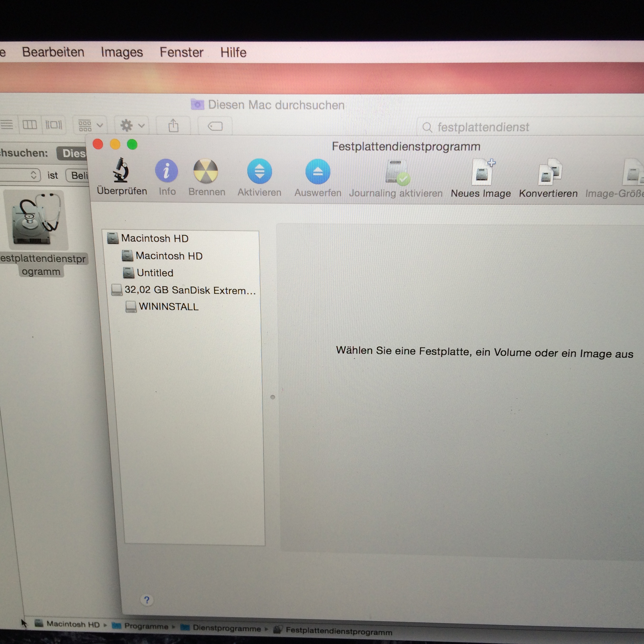Click the Überprüfen microscope icon

(x=121, y=171)
